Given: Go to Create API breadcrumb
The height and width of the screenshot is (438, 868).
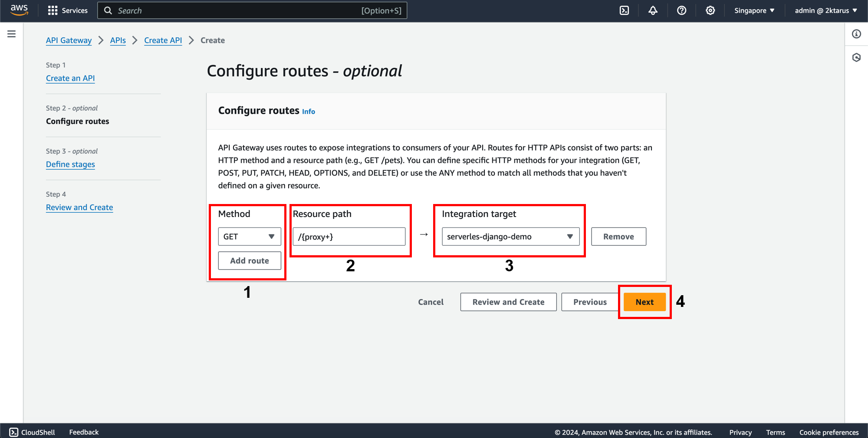Looking at the screenshot, I should tap(163, 40).
